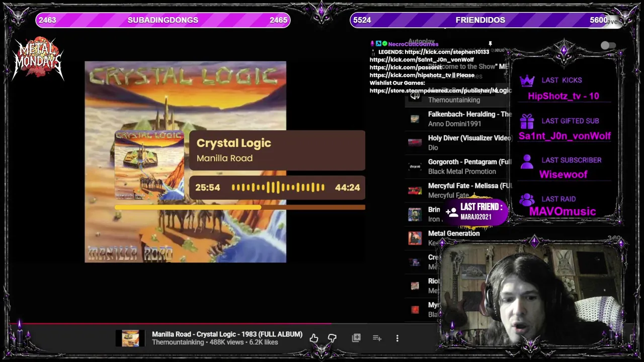Open the three-dot more options menu
This screenshot has width=644, height=362.
(x=397, y=338)
